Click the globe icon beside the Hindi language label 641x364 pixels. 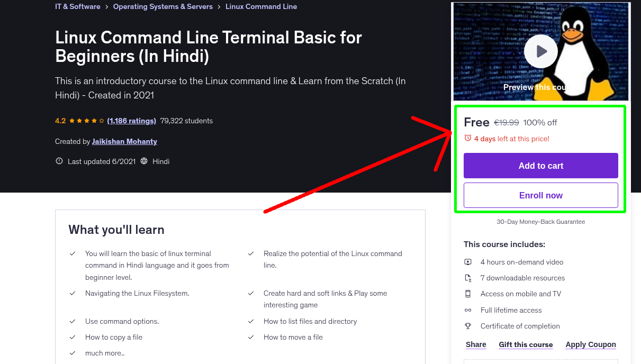click(x=145, y=161)
